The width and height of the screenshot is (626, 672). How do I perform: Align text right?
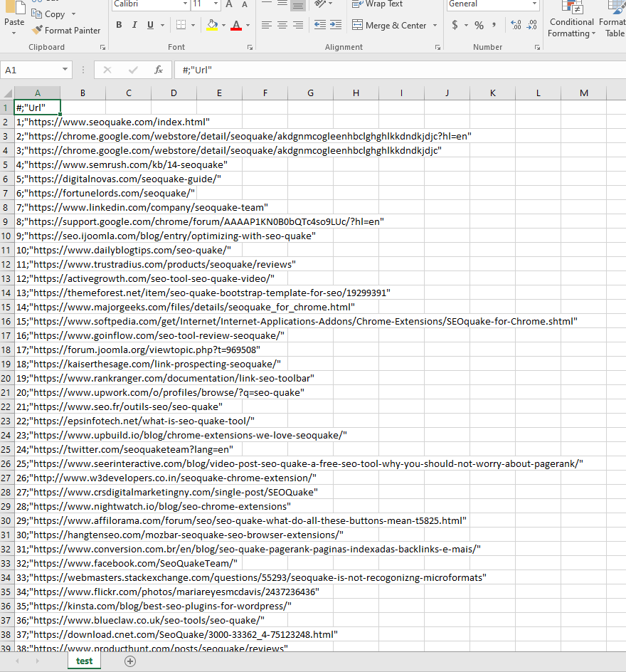[298, 26]
